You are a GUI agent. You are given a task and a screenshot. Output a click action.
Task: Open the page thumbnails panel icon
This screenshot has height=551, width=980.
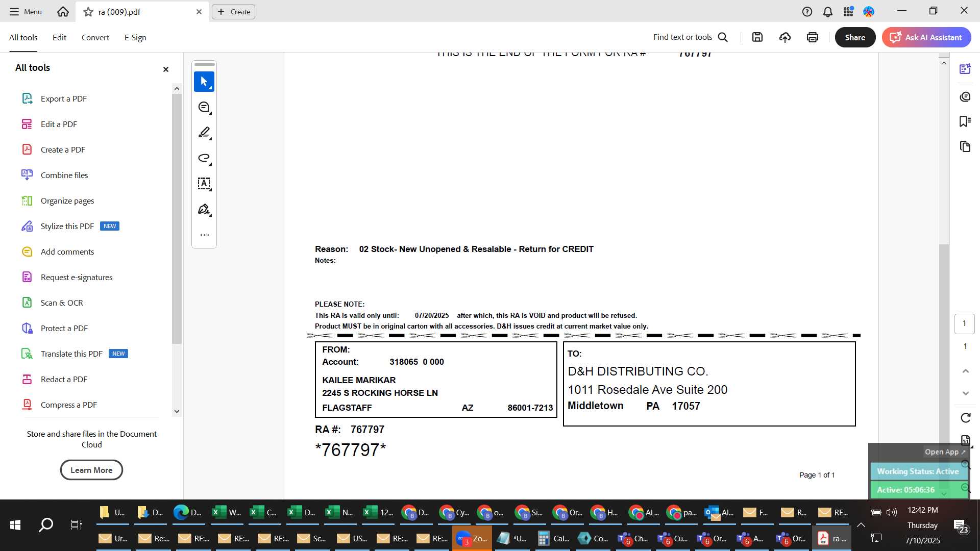(965, 147)
